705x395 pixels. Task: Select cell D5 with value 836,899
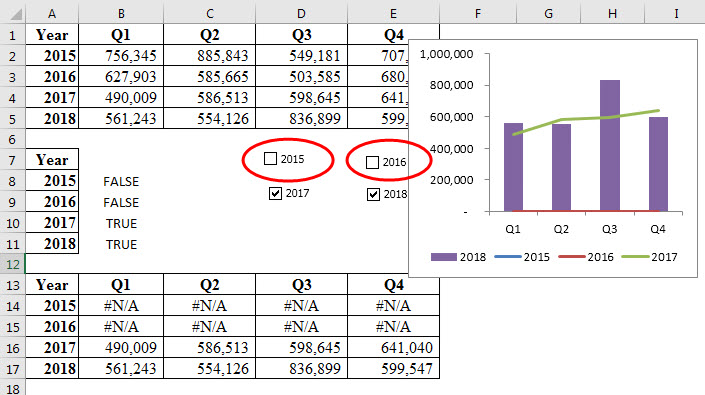click(x=301, y=119)
